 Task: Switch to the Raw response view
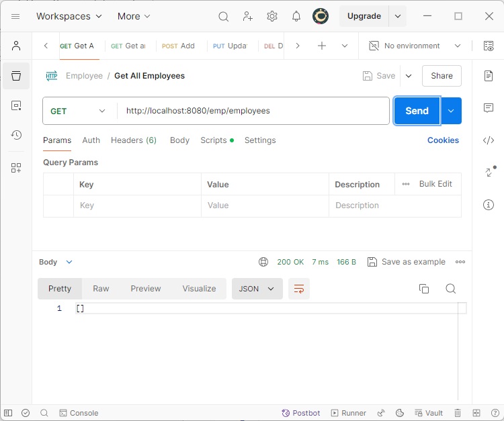pyautogui.click(x=101, y=289)
